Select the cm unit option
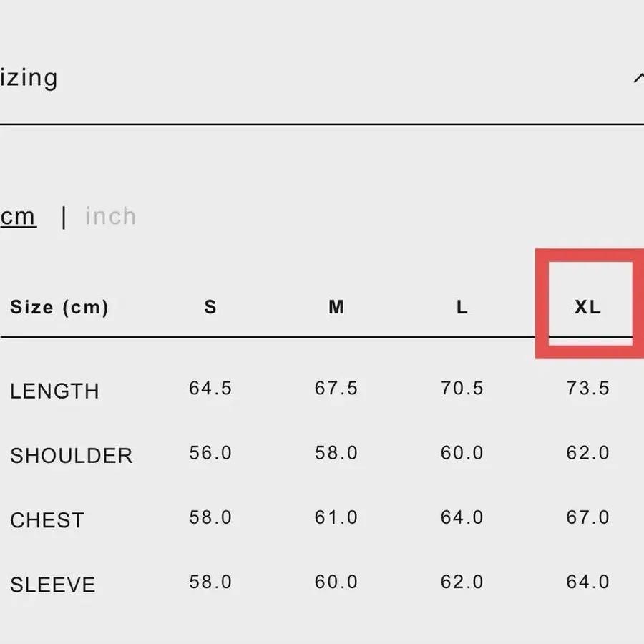The height and width of the screenshot is (644, 644). (18, 216)
